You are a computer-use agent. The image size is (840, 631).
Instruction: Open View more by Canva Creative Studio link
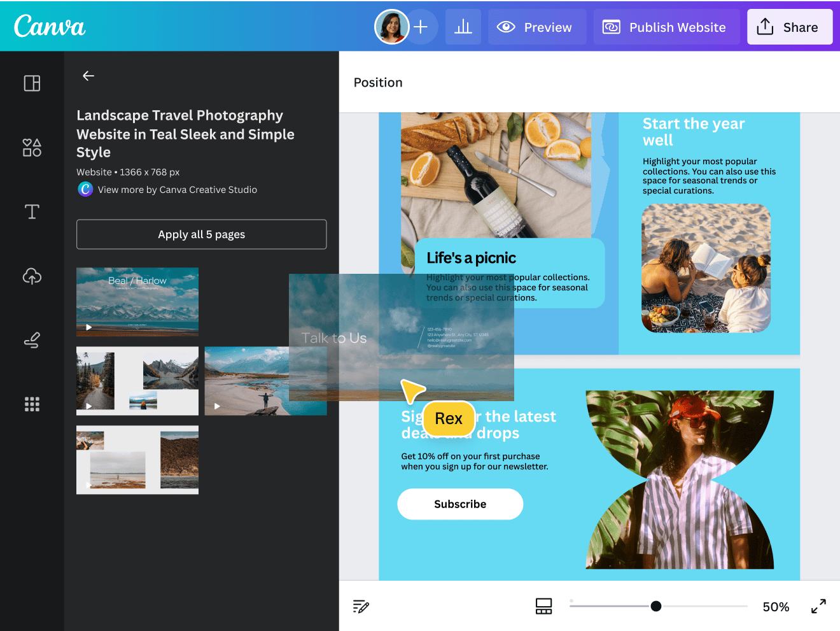pyautogui.click(x=178, y=190)
